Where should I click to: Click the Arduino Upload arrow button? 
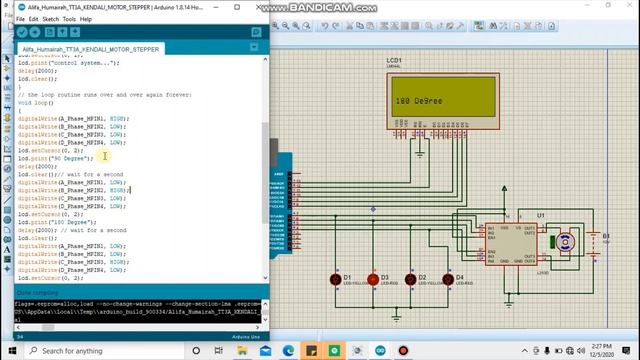35,32
